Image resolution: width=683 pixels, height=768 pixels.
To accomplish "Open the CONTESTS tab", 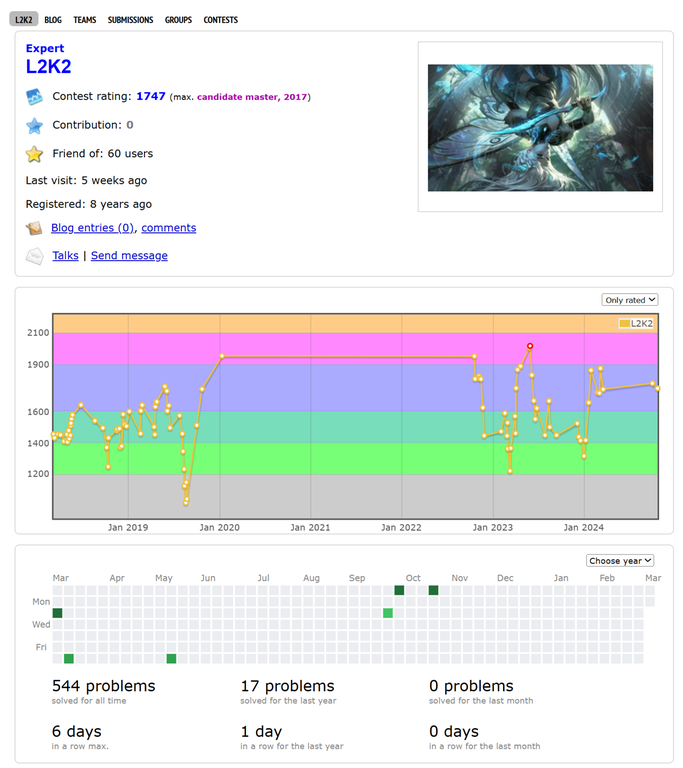I will click(221, 20).
